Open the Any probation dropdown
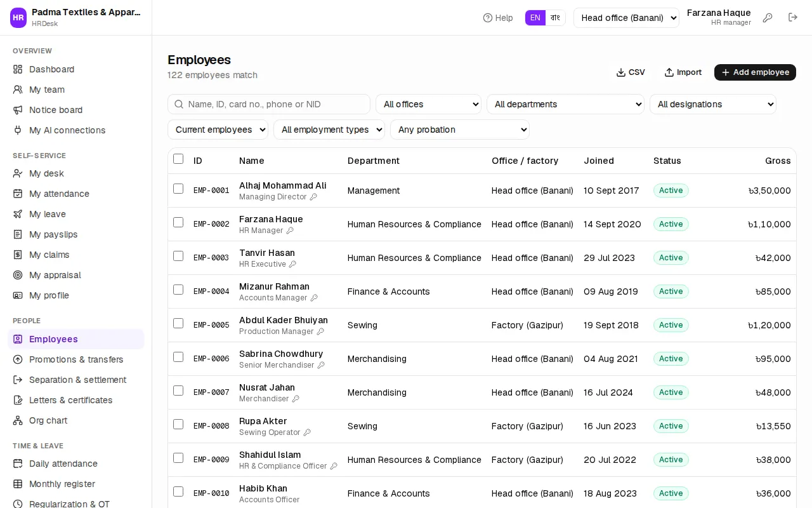Screen dimensions: 812x508 (460, 130)
